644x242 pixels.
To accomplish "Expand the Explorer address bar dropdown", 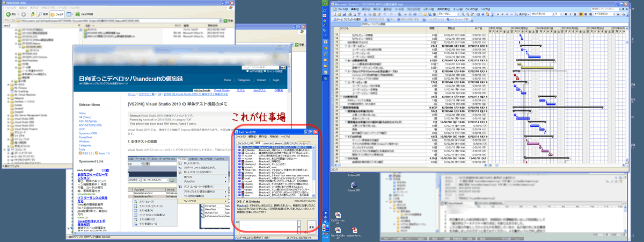I will point(221,21).
